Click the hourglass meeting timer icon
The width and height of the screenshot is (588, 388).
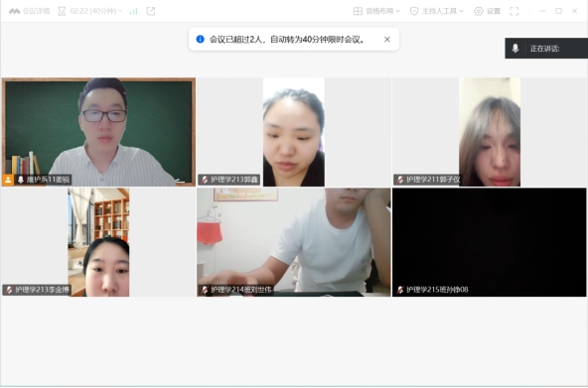click(x=62, y=11)
